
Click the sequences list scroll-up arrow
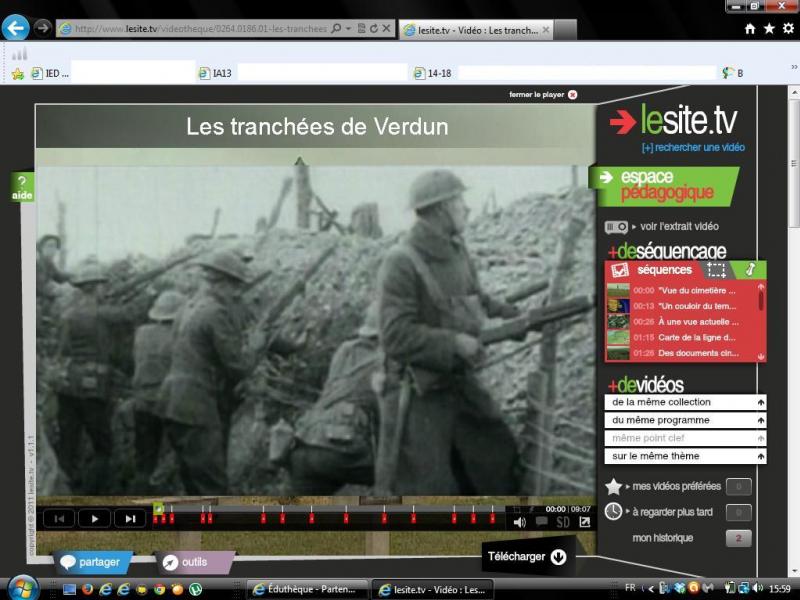tap(761, 287)
